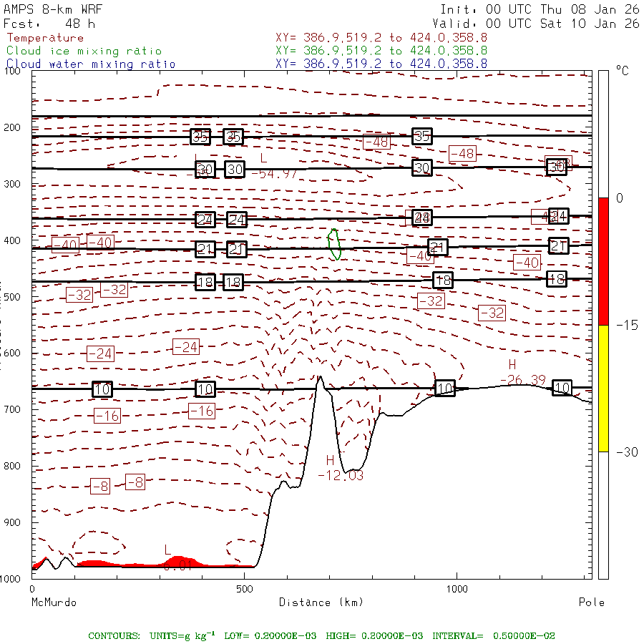Click the "°C" colorbar unit label
The width and height of the screenshot is (644, 644).
point(623,71)
